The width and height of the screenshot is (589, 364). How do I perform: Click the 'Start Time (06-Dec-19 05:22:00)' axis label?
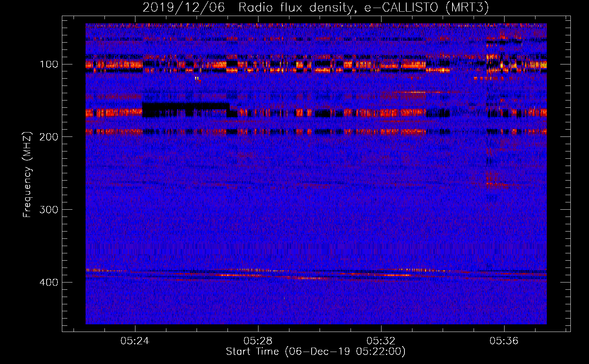pyautogui.click(x=316, y=352)
